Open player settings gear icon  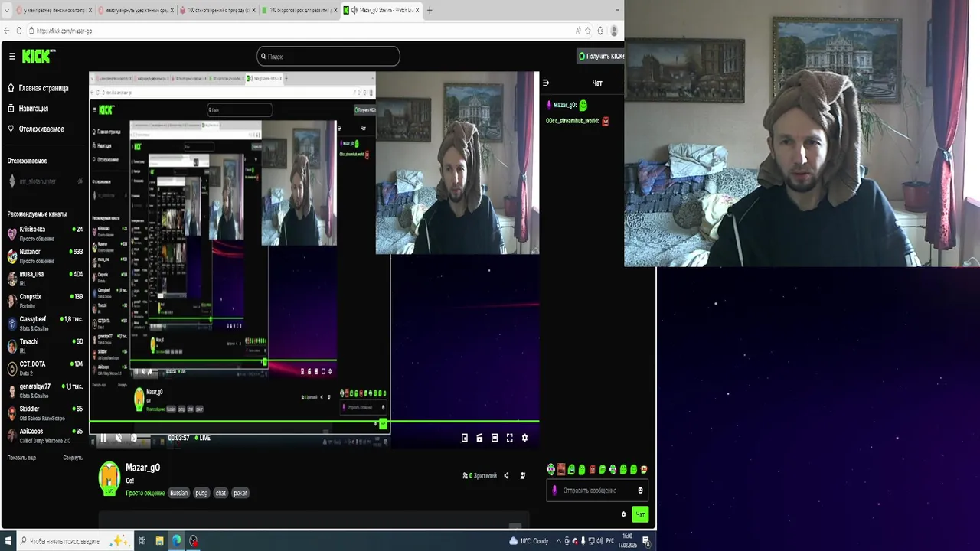pos(524,438)
